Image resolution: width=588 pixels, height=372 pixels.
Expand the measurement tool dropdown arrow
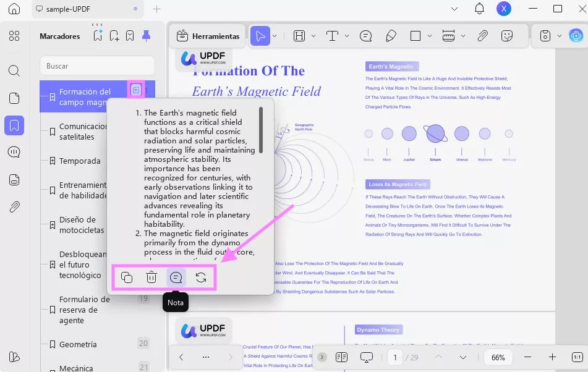tap(463, 36)
